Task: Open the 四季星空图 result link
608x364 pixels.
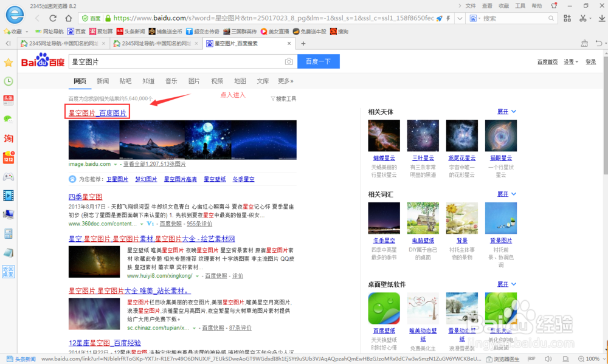Action: click(85, 197)
